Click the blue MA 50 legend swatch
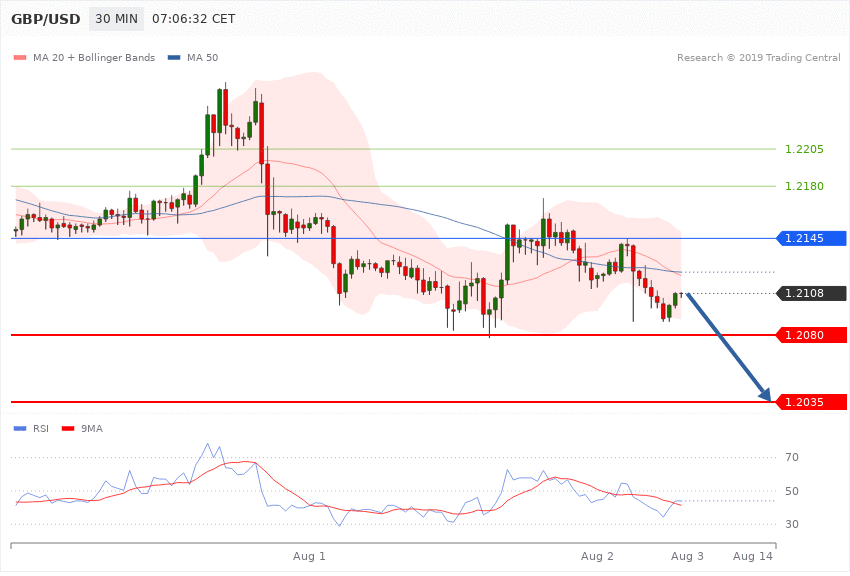The image size is (850, 576). (174, 57)
